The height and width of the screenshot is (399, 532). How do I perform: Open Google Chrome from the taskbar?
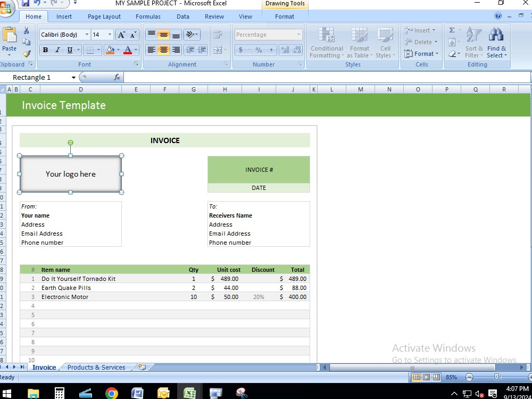point(112,393)
